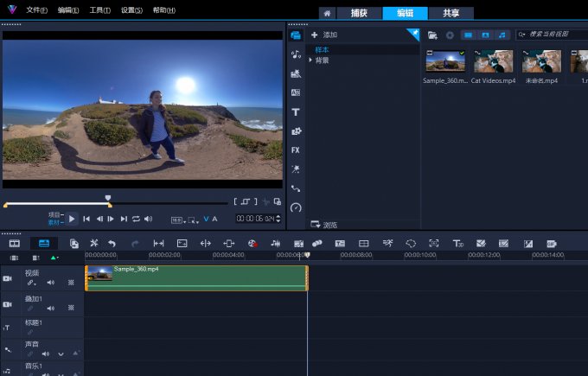Image resolution: width=588 pixels, height=376 pixels.
Task: Switch to Storyboard view icon
Action: click(x=15, y=244)
